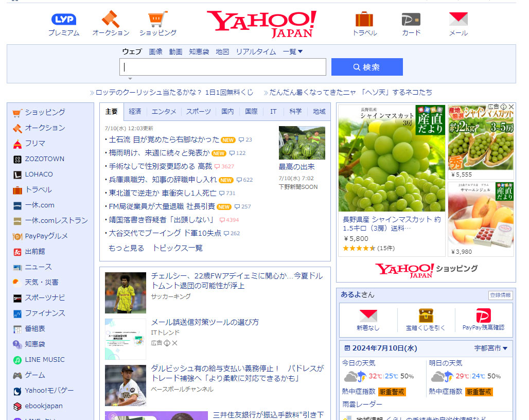Select the リアルタイム search type
The height and width of the screenshot is (420, 529).
pyautogui.click(x=256, y=51)
